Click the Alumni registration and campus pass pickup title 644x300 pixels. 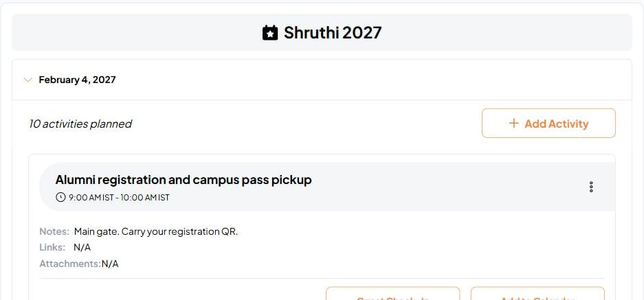pyautogui.click(x=184, y=179)
